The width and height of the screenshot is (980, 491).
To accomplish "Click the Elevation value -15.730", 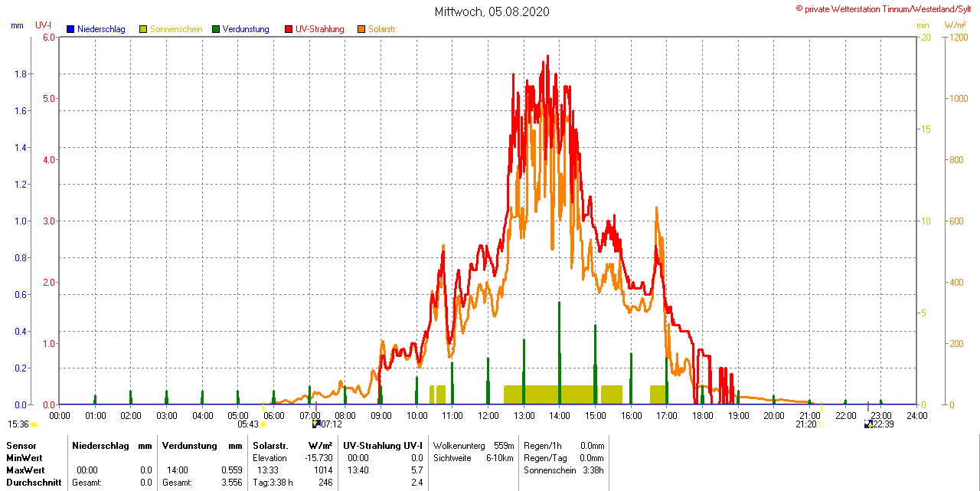I will tap(318, 457).
